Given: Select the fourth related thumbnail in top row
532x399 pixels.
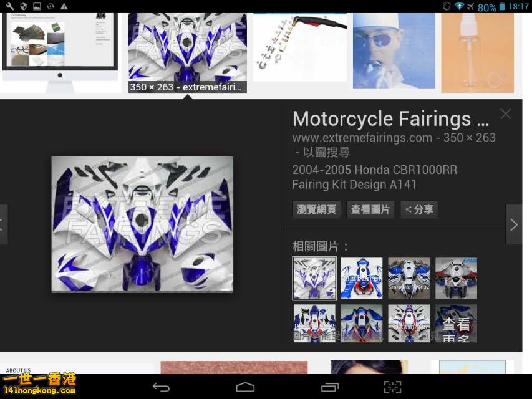Looking at the screenshot, I should pyautogui.click(x=456, y=278).
